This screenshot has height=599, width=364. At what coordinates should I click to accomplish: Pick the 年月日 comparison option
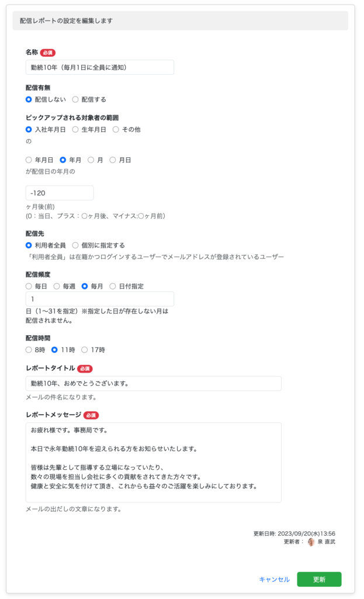[29, 160]
